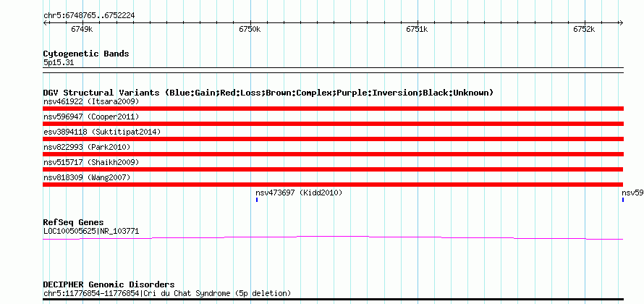Click the 5p15.31 cytogenetic band label
Screen dimensions: 644x304
pos(59,63)
